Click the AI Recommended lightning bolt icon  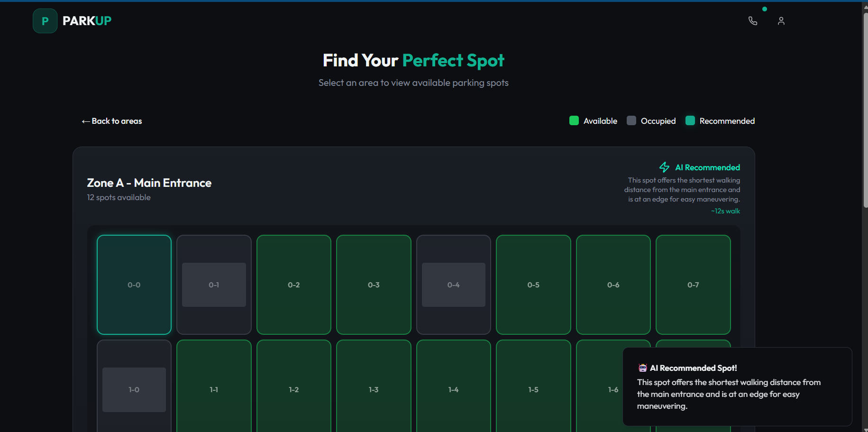pos(665,167)
